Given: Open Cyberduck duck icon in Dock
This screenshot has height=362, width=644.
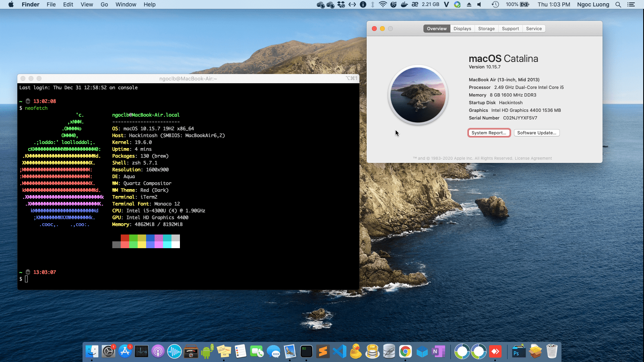Looking at the screenshot, I should [x=356, y=352].
